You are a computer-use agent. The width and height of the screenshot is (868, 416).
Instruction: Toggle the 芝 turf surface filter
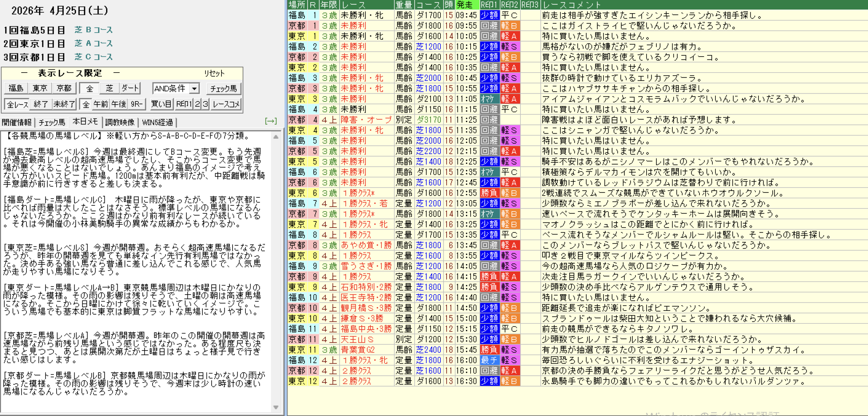(109, 88)
